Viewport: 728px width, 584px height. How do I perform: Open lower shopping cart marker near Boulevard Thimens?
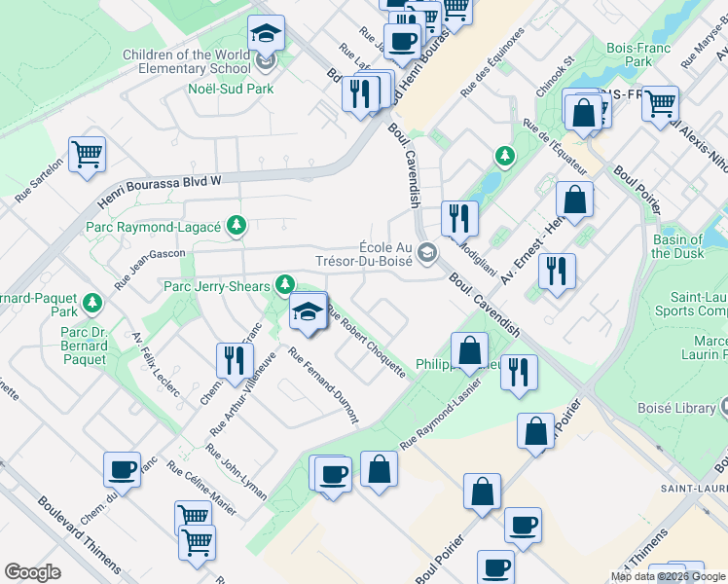pos(197,543)
